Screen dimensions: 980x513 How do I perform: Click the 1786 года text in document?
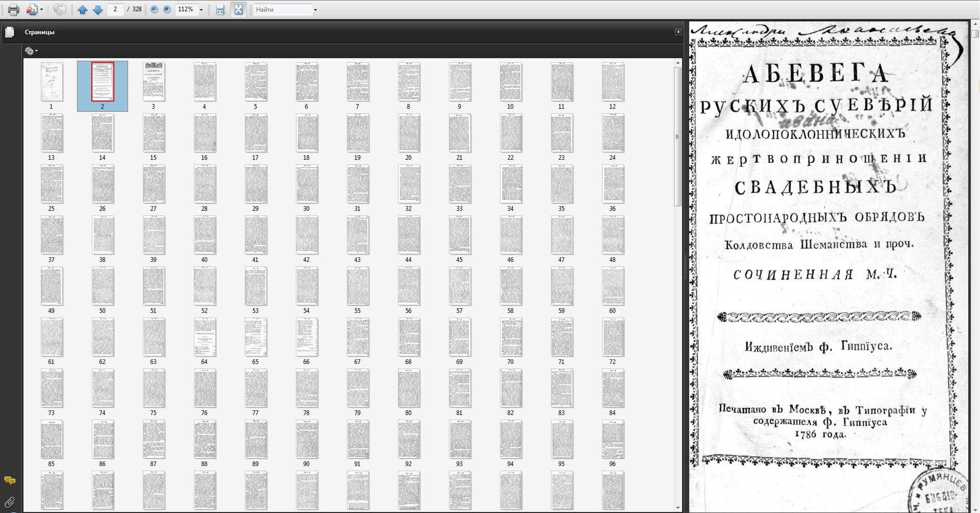pos(820,434)
